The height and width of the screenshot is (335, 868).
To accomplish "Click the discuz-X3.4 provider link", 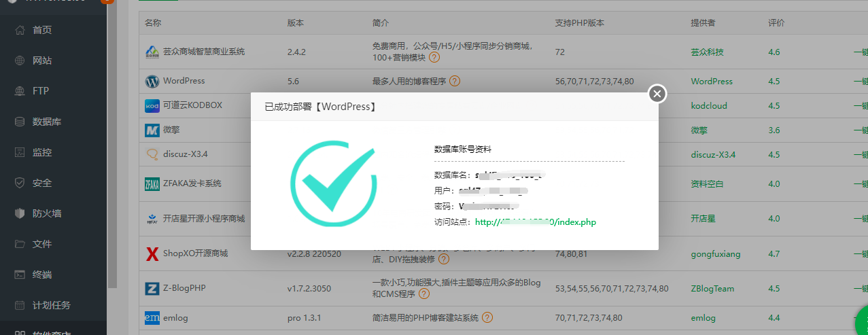I will click(x=713, y=154).
